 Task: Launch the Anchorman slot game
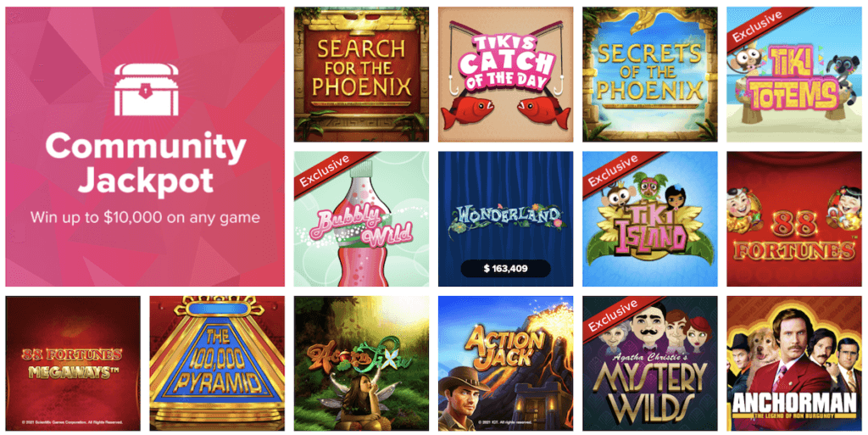coord(793,364)
